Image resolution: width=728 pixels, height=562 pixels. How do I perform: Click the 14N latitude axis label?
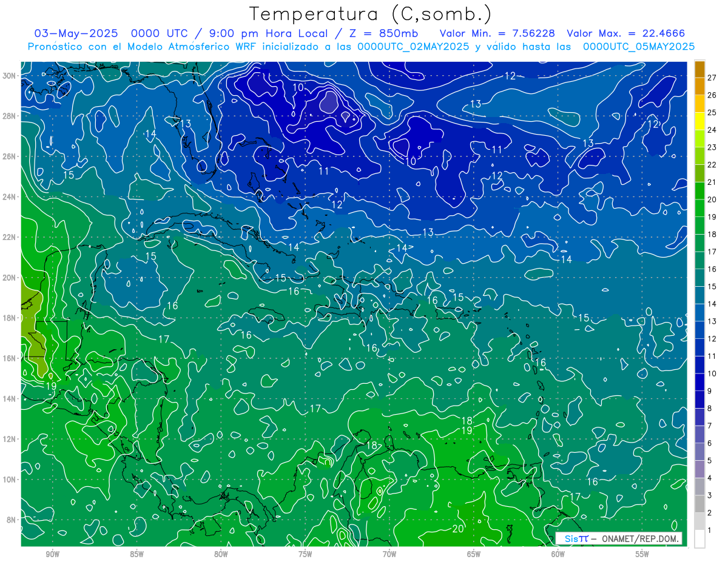[x=9, y=398]
